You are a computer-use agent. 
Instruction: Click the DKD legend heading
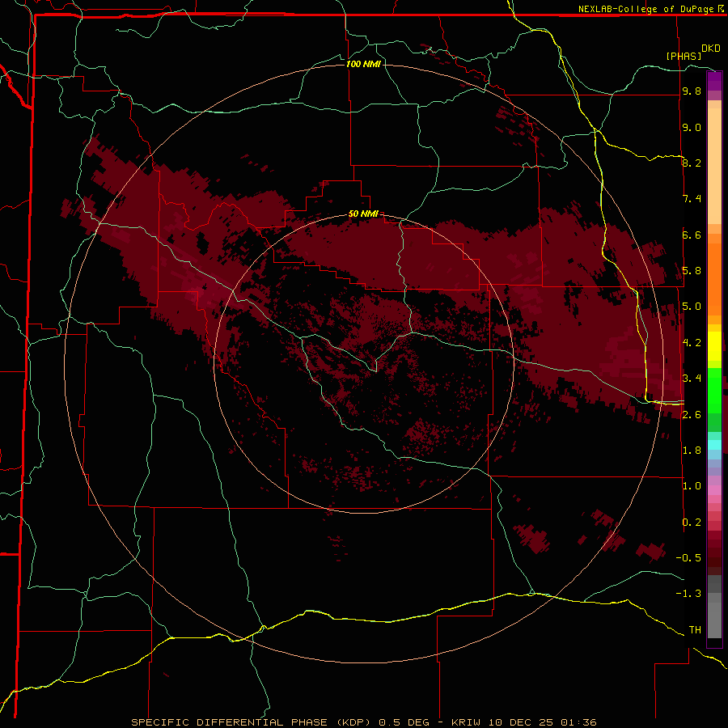(711, 49)
